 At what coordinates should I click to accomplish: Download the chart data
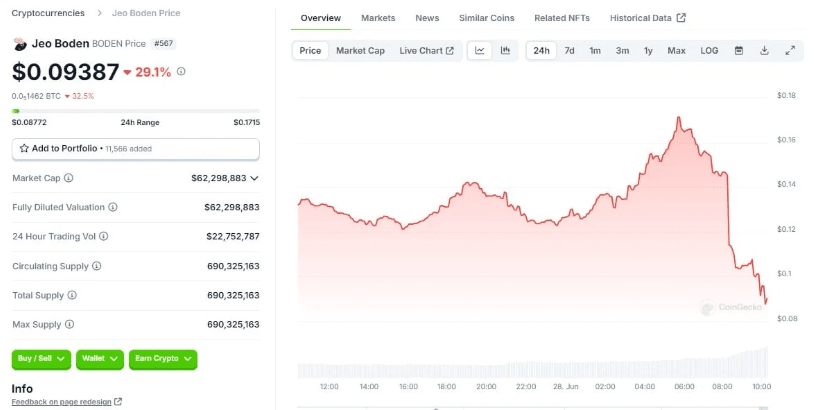pyautogui.click(x=764, y=50)
